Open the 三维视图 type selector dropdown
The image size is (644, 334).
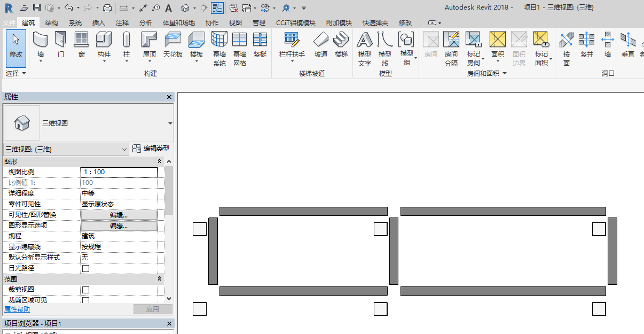170,123
